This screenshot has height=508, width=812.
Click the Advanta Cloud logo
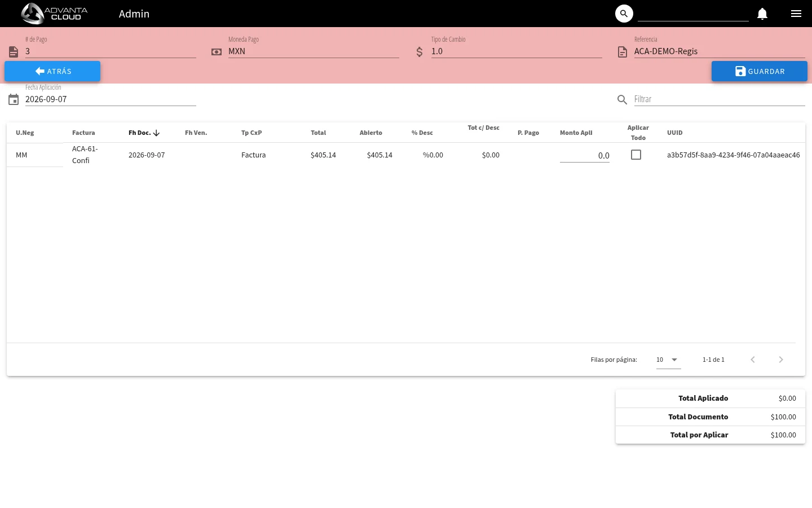tap(54, 14)
